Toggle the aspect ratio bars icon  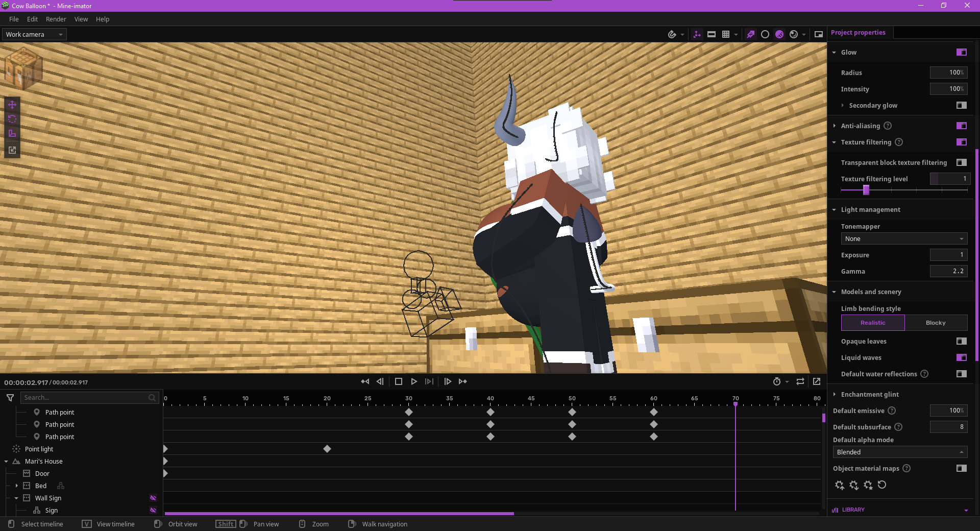point(712,34)
